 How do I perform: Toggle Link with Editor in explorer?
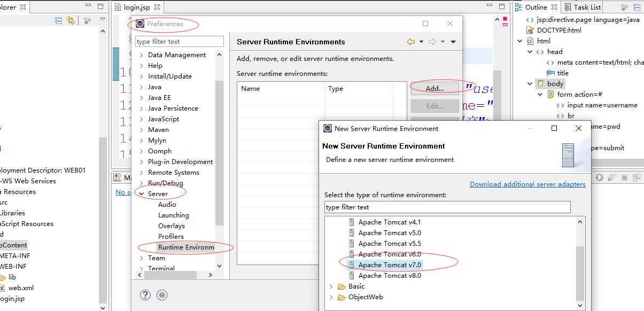(x=71, y=21)
